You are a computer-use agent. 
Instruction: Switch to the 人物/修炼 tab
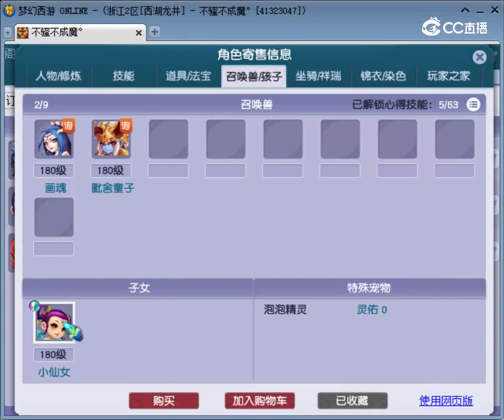(58, 76)
